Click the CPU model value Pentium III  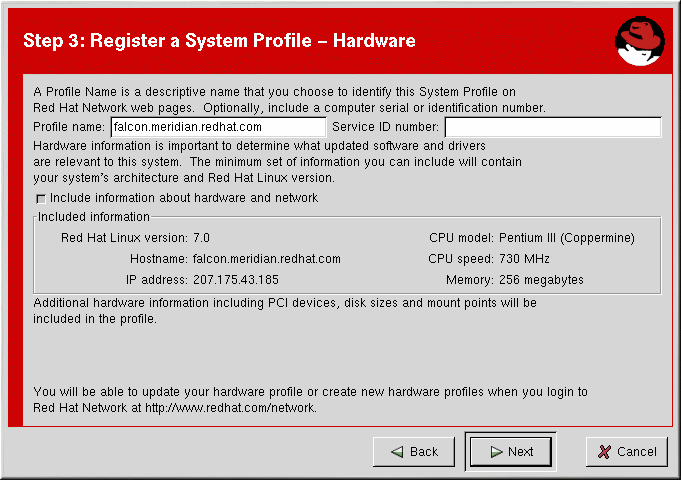click(x=566, y=238)
